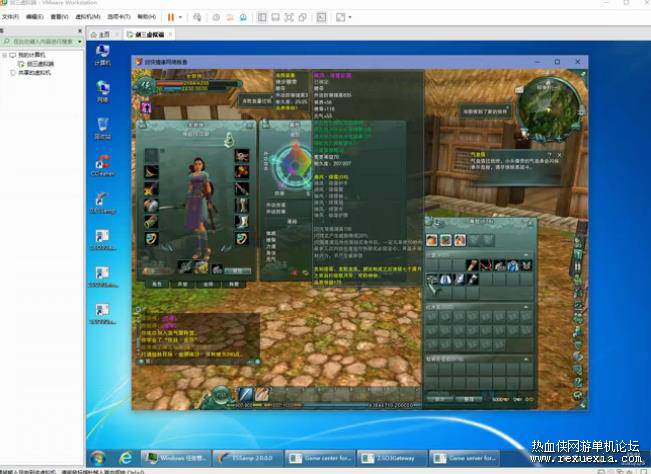Switch to Windows 任务管理器 taskbar button

click(176, 458)
